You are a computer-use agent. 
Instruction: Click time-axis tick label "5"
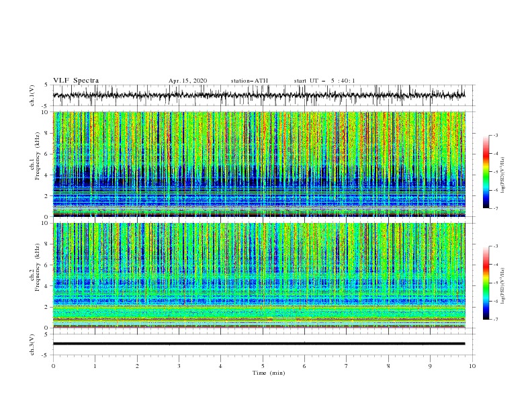[x=263, y=366]
